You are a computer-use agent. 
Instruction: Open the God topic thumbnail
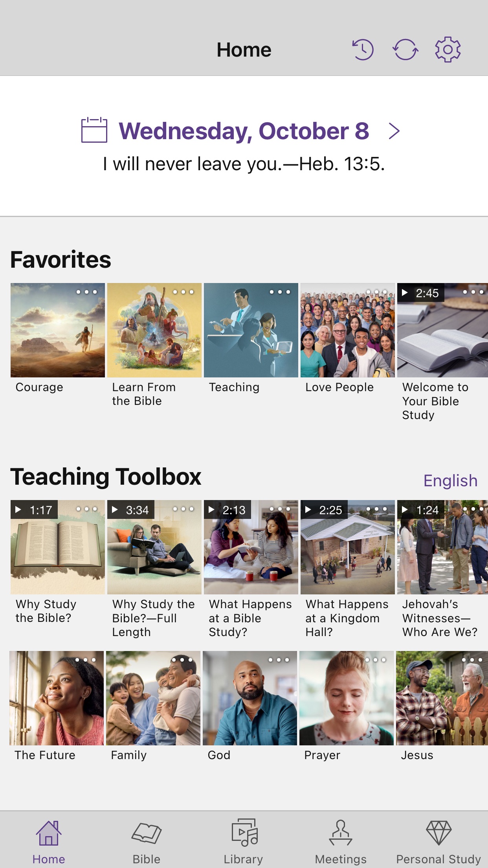250,698
